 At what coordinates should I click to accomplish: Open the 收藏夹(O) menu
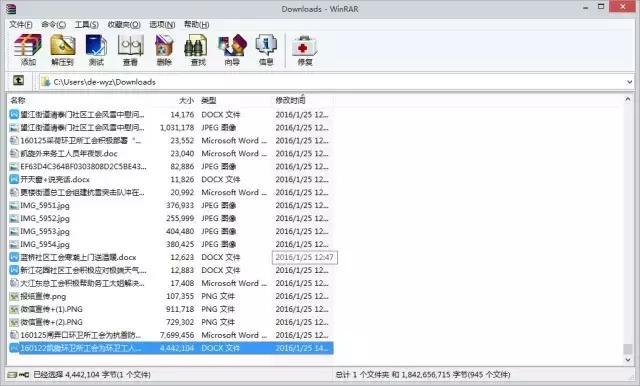pos(124,24)
